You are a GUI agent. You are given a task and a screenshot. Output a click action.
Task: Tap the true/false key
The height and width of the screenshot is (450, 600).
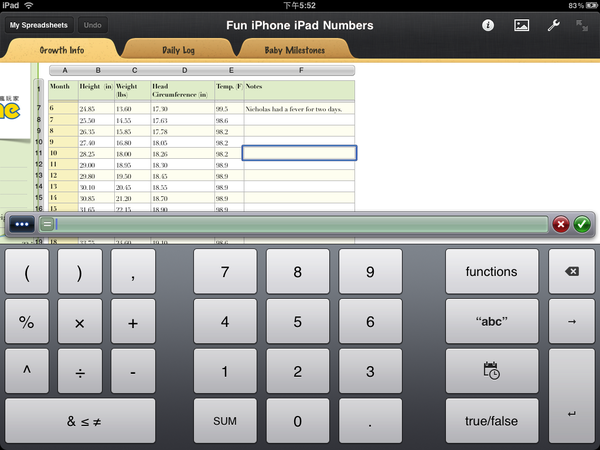click(492, 421)
